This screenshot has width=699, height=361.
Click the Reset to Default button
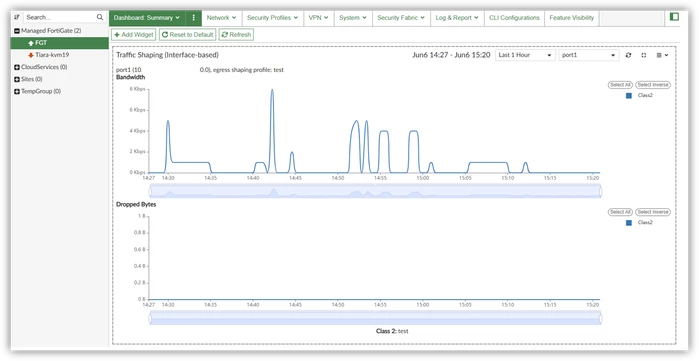pyautogui.click(x=188, y=35)
